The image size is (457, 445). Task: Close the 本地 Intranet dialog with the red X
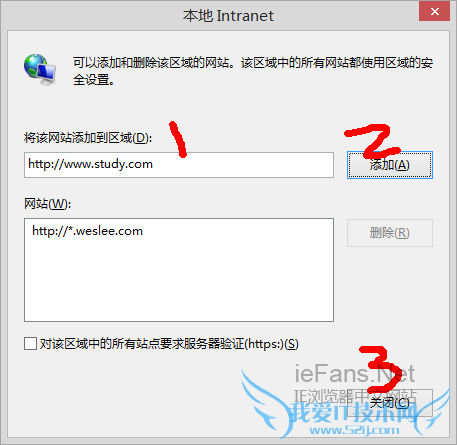[435, 11]
